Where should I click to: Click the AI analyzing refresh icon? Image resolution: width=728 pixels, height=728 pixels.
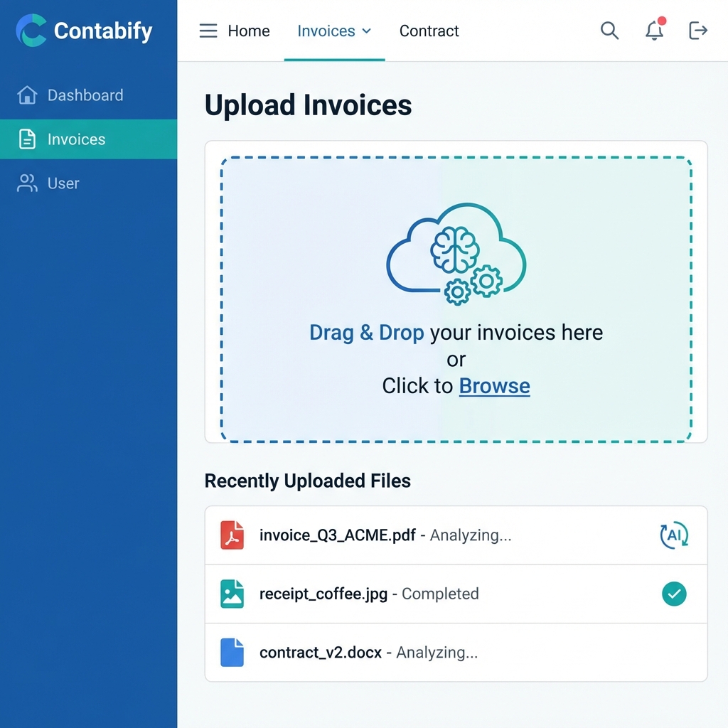[674, 535]
